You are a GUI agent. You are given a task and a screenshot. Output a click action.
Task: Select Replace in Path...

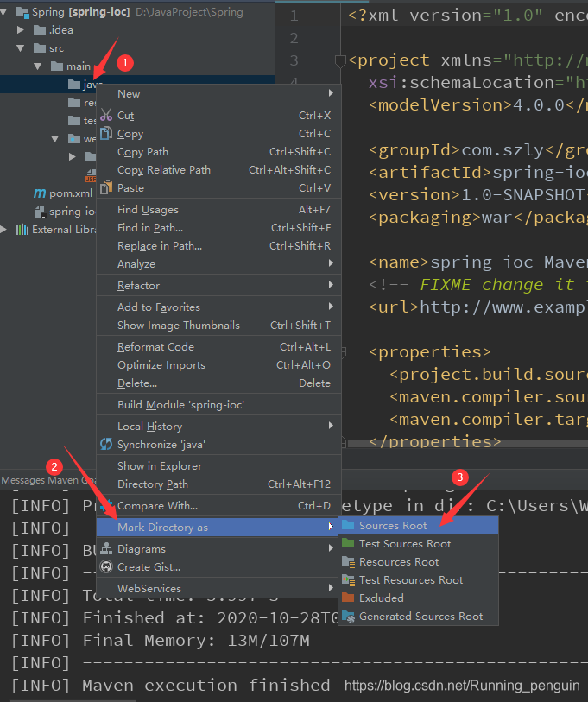(x=219, y=245)
